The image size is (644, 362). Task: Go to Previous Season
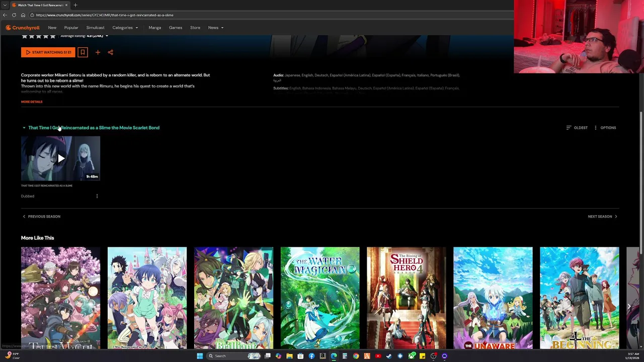click(41, 217)
